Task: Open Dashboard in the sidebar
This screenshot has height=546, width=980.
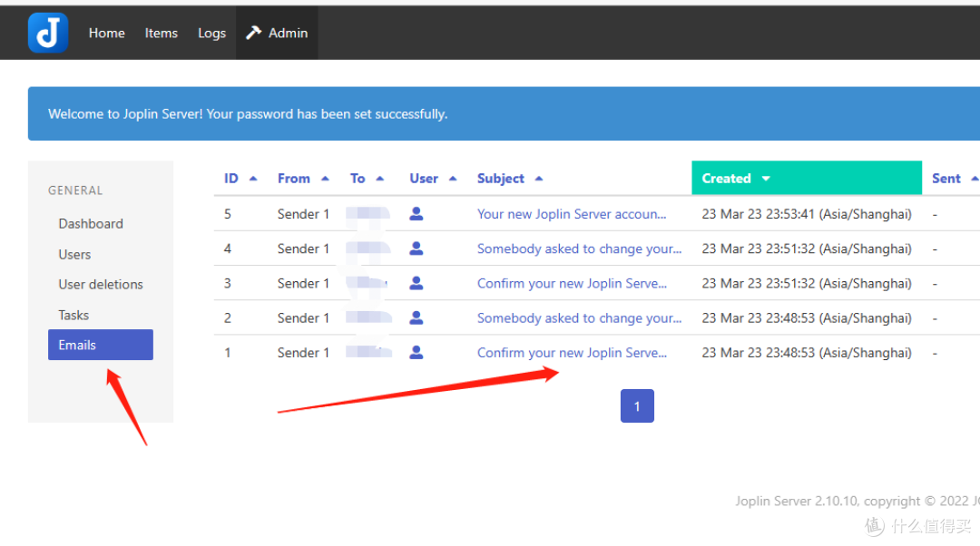Action: [x=91, y=224]
